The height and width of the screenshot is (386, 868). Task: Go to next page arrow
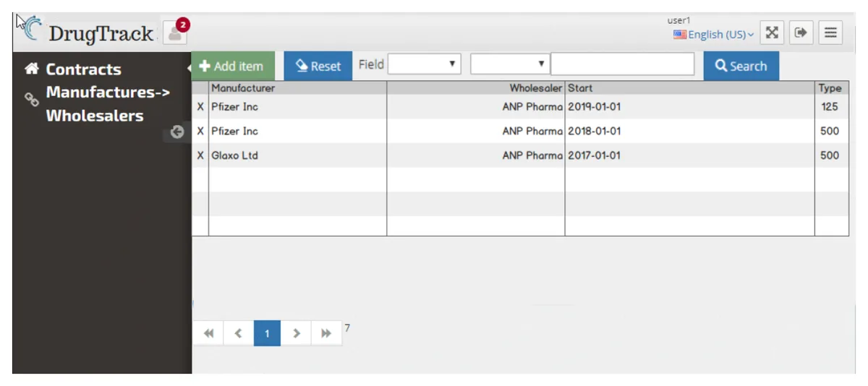(x=296, y=333)
